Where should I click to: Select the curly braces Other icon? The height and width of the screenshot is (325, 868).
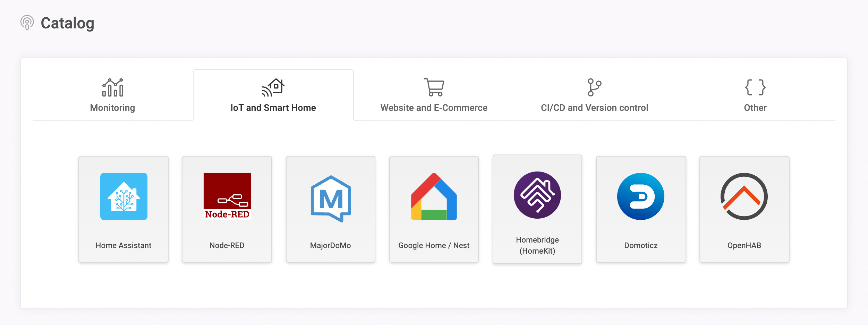pos(755,87)
